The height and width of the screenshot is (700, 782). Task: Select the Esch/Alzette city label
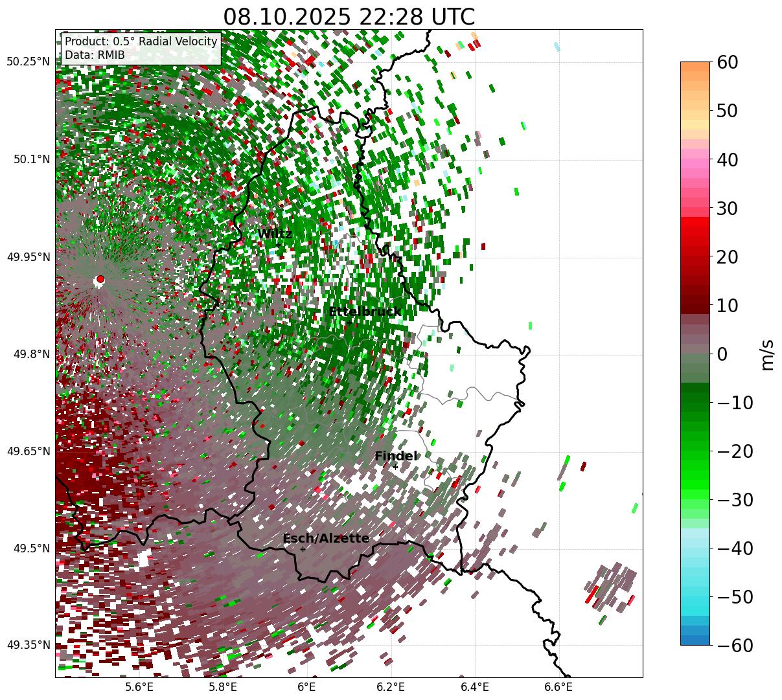[x=326, y=539]
